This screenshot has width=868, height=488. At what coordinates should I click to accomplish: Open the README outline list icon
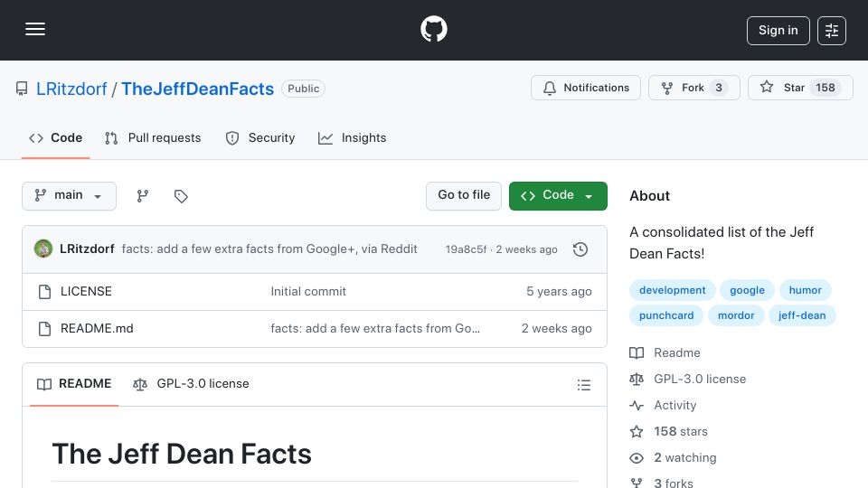(583, 385)
